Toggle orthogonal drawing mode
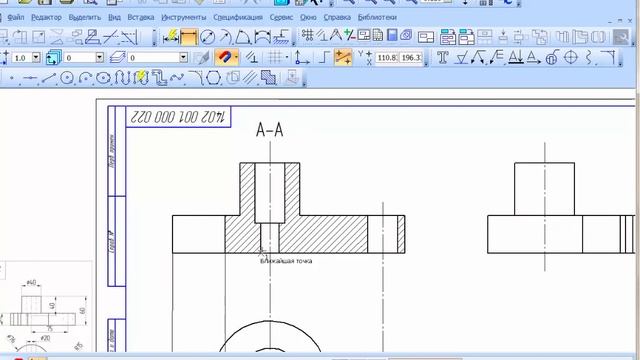The width and height of the screenshot is (640, 360). click(323, 58)
